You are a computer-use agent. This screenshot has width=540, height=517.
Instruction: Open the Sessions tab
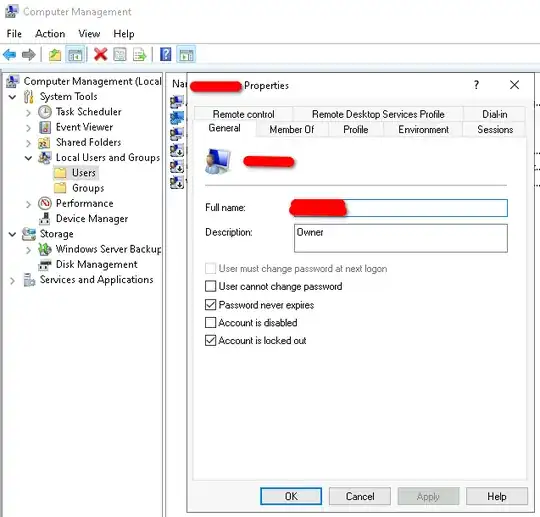click(495, 130)
